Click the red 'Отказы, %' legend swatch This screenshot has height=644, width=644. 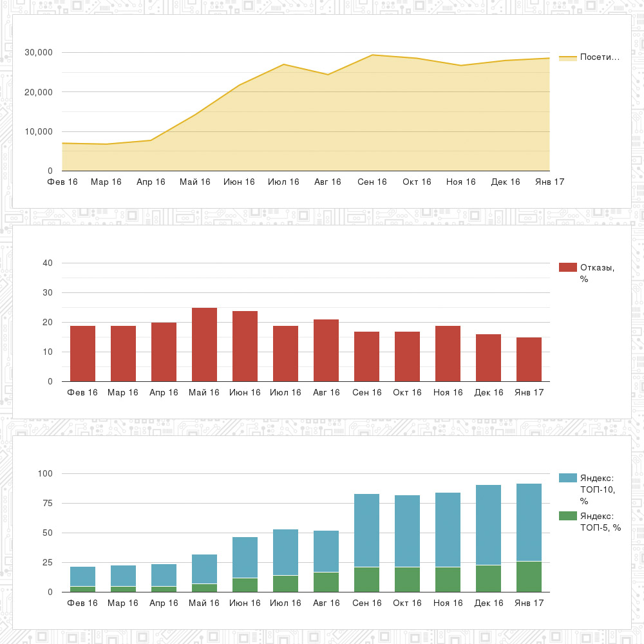coord(567,267)
